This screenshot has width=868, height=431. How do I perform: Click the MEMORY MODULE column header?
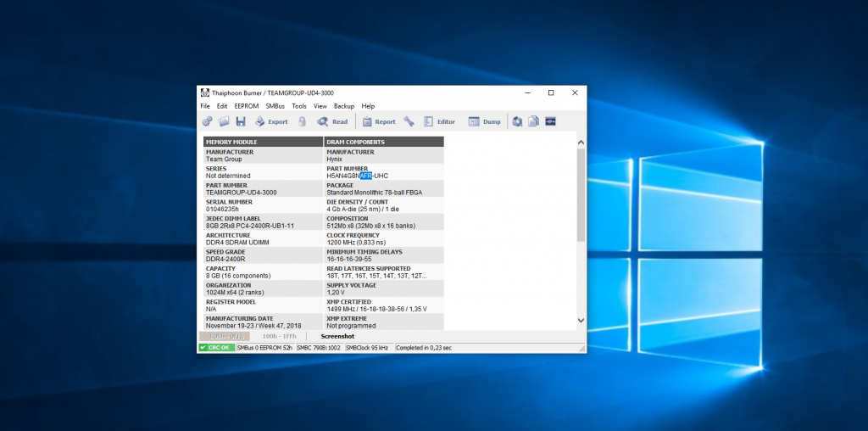click(x=263, y=142)
